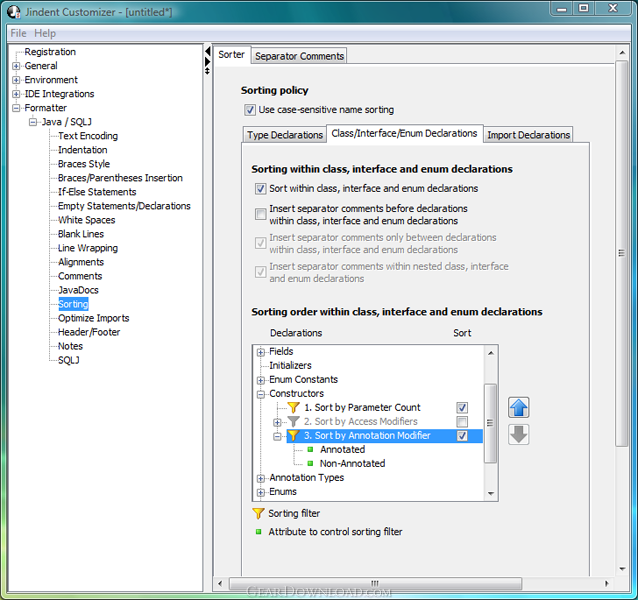Expand the Enum Constants node
This screenshot has width=638, height=600.
click(260, 380)
